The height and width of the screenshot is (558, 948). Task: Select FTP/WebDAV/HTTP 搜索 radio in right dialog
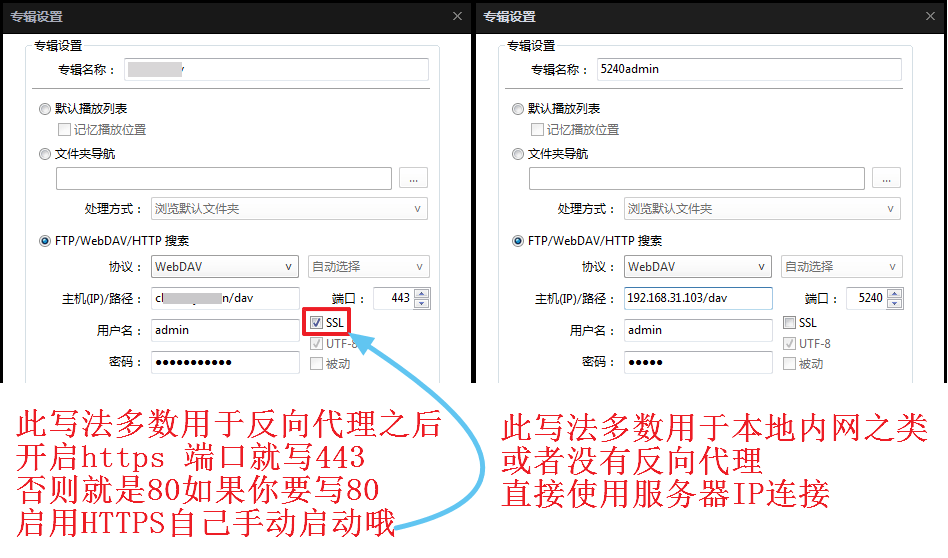tap(517, 241)
